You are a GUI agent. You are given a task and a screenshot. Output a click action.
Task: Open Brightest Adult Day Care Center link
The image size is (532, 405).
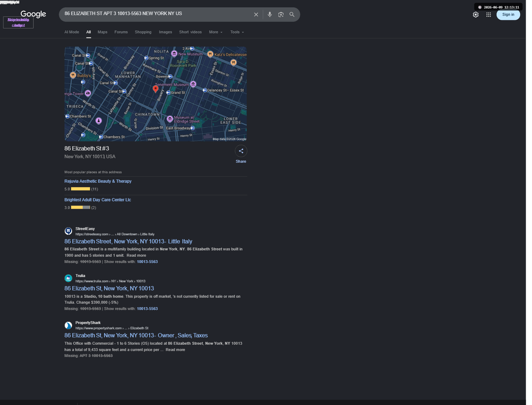pos(98,200)
